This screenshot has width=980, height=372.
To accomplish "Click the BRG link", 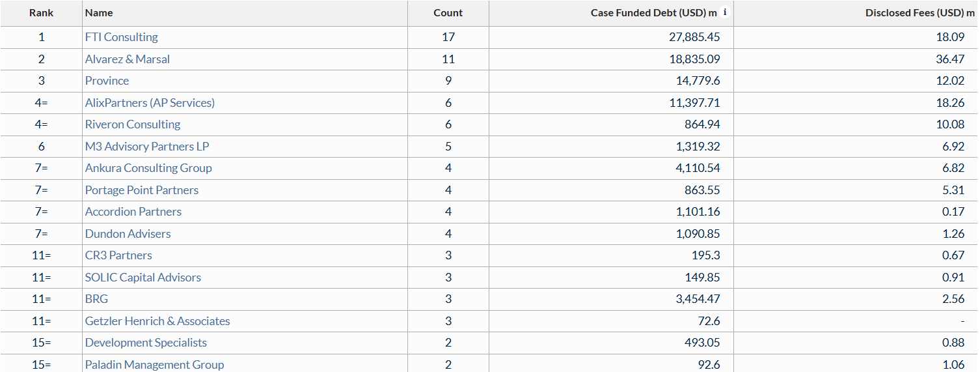I will point(96,299).
